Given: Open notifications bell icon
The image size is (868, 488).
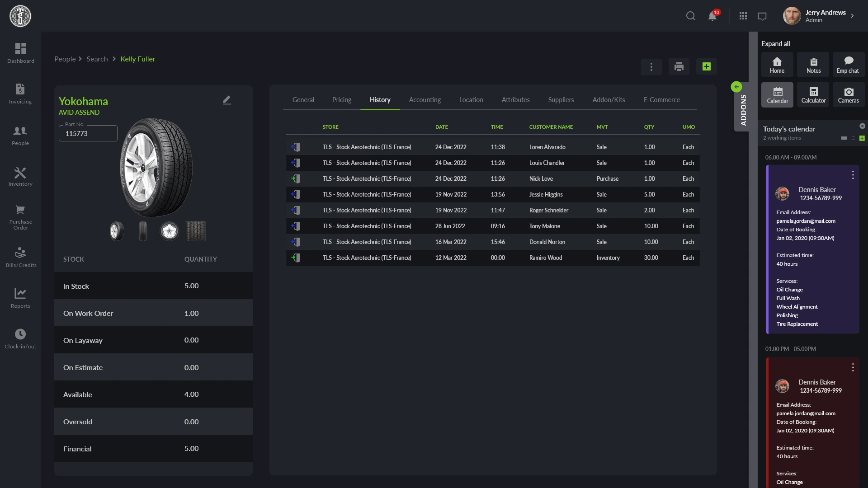Looking at the screenshot, I should click(712, 16).
